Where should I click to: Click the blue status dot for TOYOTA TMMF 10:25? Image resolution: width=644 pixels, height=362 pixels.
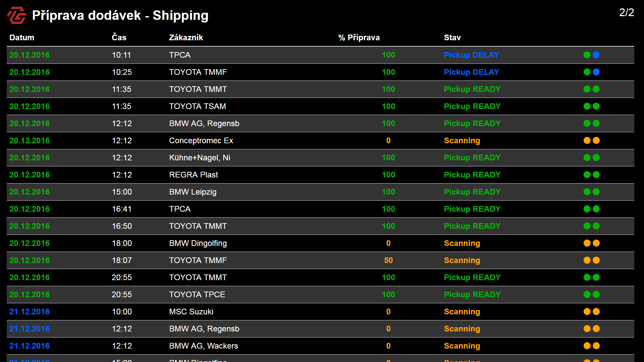click(x=596, y=72)
